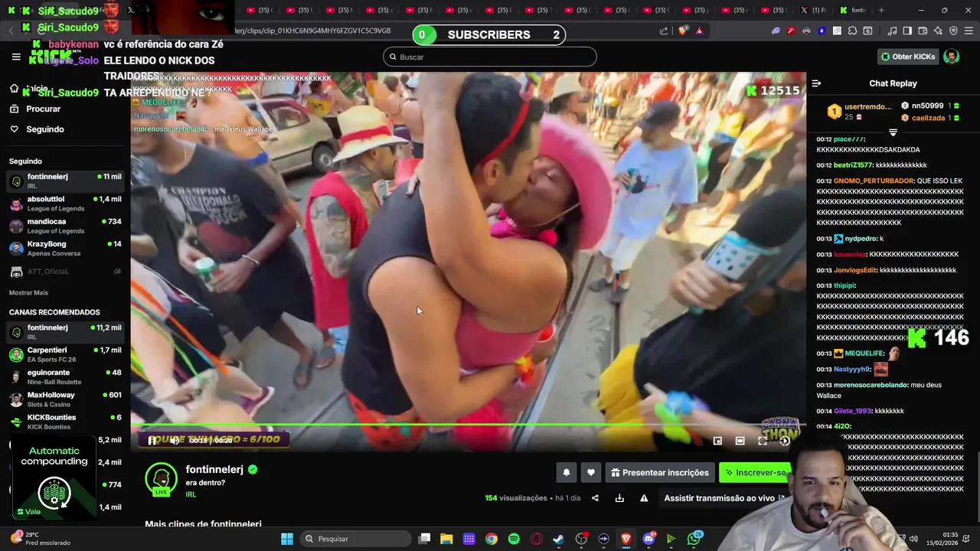
Task: Click the IRL category link below the channel name
Action: point(191,494)
